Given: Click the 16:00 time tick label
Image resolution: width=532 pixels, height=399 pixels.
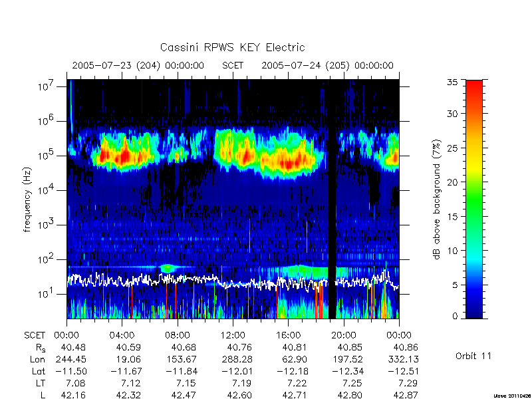Looking at the screenshot, I should [x=288, y=335].
